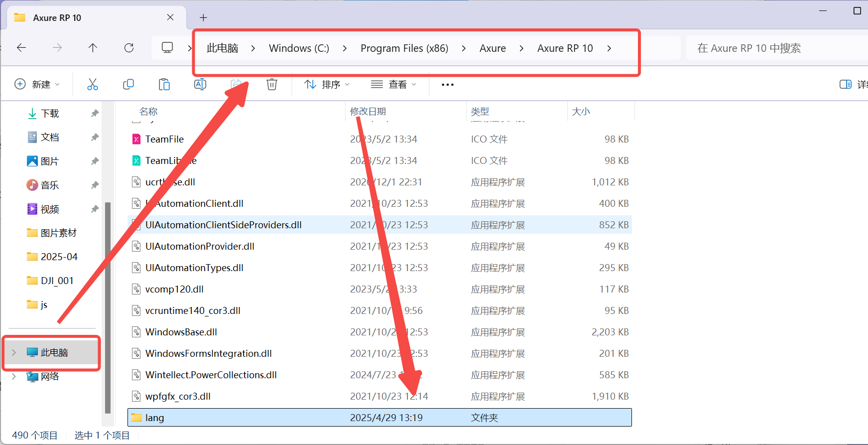Navigate to Program Files (x86) breadcrumb
This screenshot has width=868, height=445.
tap(404, 48)
